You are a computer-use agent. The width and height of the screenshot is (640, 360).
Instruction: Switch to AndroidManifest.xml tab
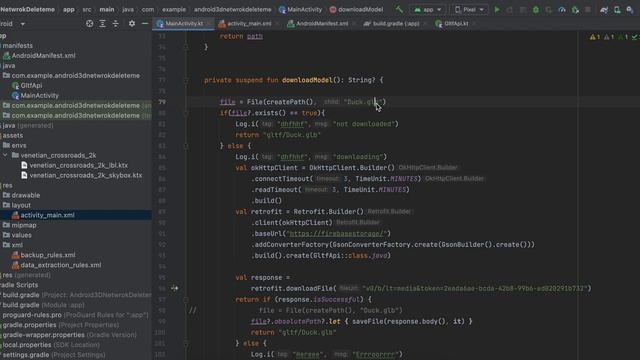tap(322, 24)
